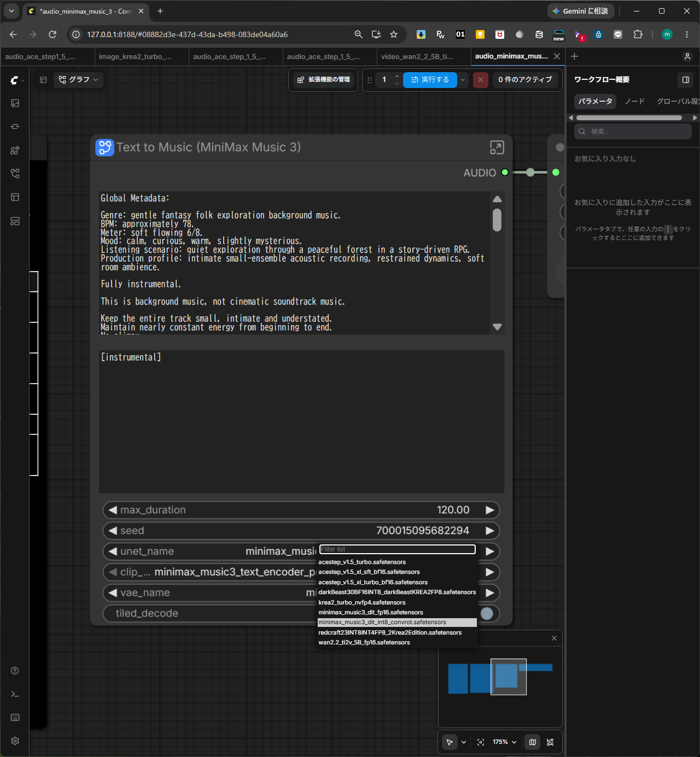Click the AUDIO output link slider handle

tap(530, 173)
